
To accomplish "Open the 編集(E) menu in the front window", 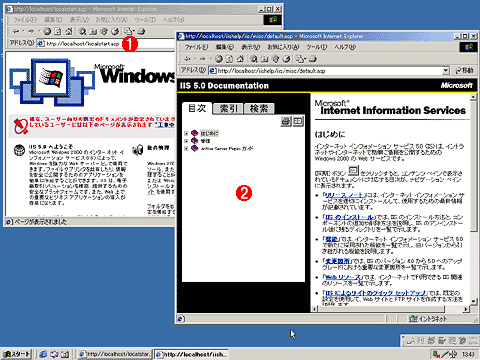I will [x=225, y=47].
